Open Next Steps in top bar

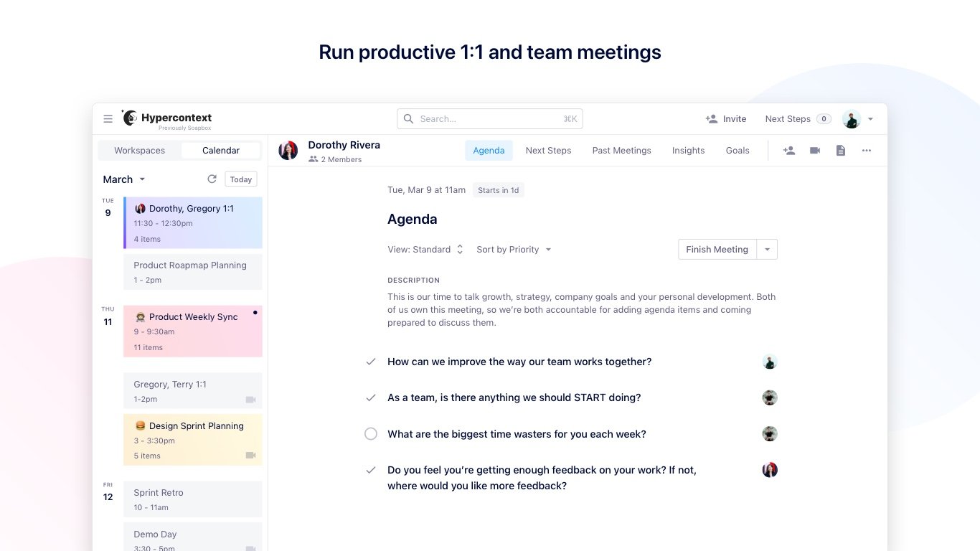(798, 119)
